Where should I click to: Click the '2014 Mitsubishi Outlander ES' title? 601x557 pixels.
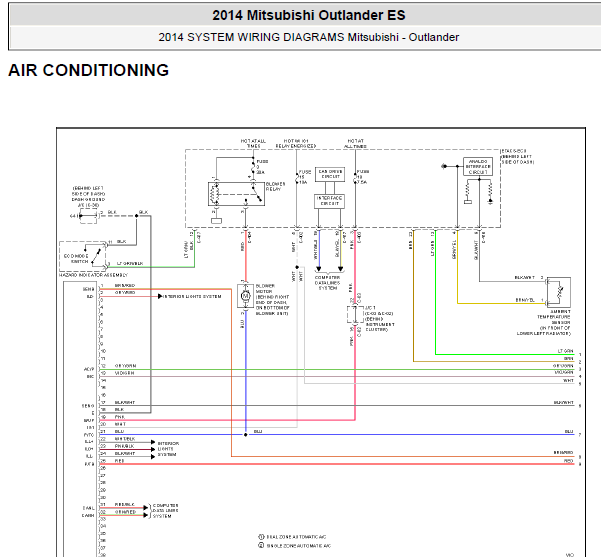coord(309,15)
